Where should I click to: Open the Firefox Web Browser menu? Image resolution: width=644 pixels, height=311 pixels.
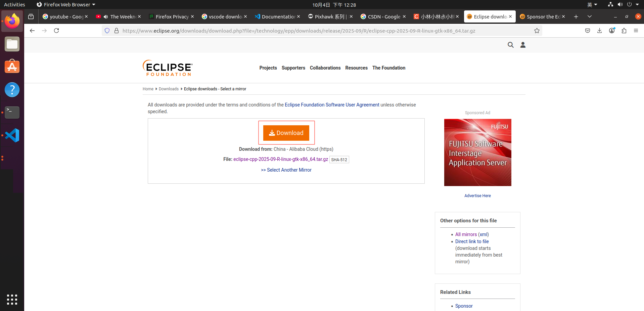(66, 4)
